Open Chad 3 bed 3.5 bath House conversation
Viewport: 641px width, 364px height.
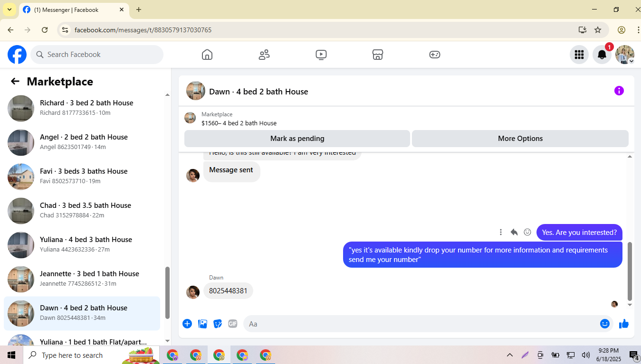tap(82, 211)
